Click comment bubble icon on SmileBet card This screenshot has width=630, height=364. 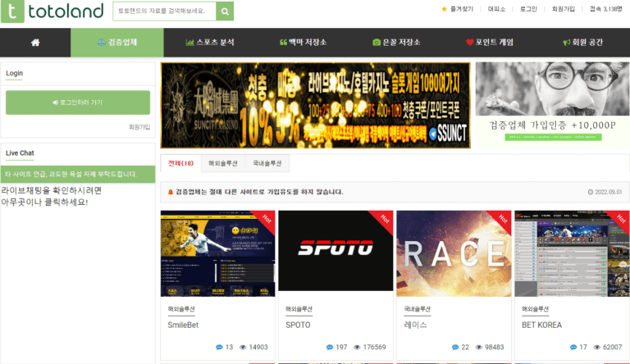[x=219, y=347]
